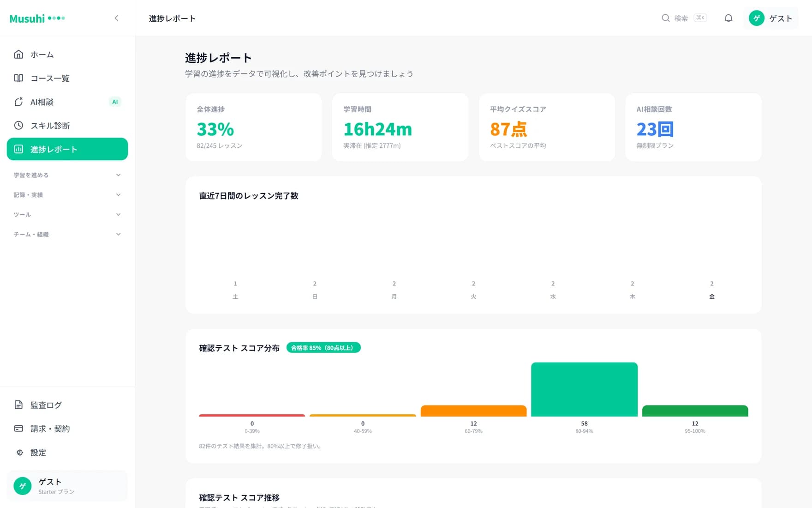Click the 合格率 85% badge
The width and height of the screenshot is (812, 508).
click(323, 348)
